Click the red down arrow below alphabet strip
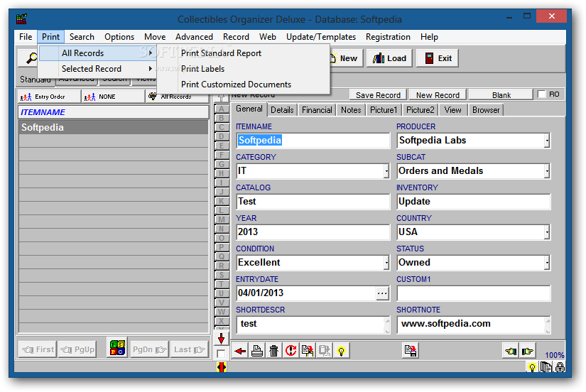This screenshot has height=392, width=586. [221, 339]
